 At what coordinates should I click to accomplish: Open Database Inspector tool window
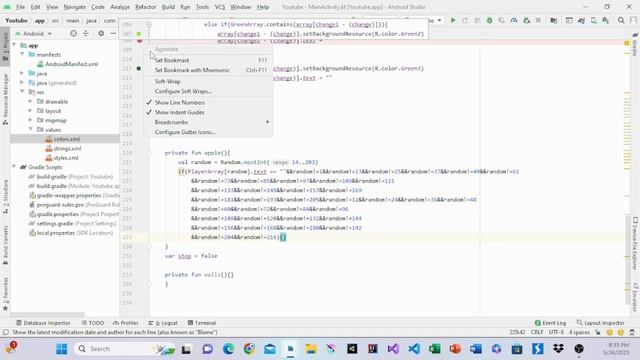43,323
